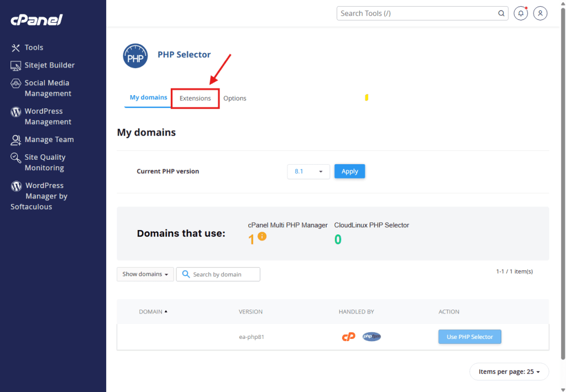Switch to the Options tab
This screenshot has height=392, width=566.
pyautogui.click(x=235, y=98)
